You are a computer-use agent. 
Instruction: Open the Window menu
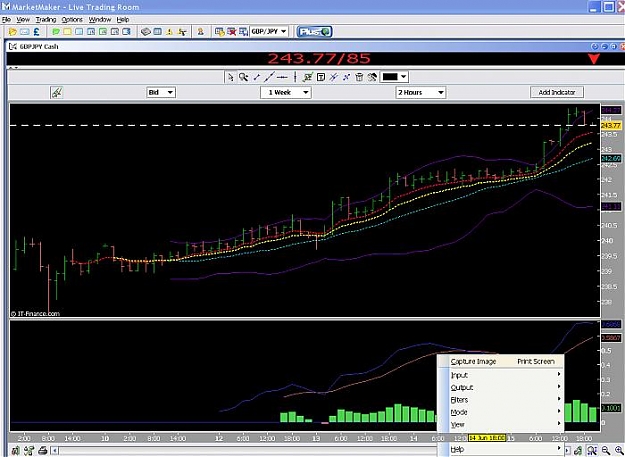click(100, 20)
